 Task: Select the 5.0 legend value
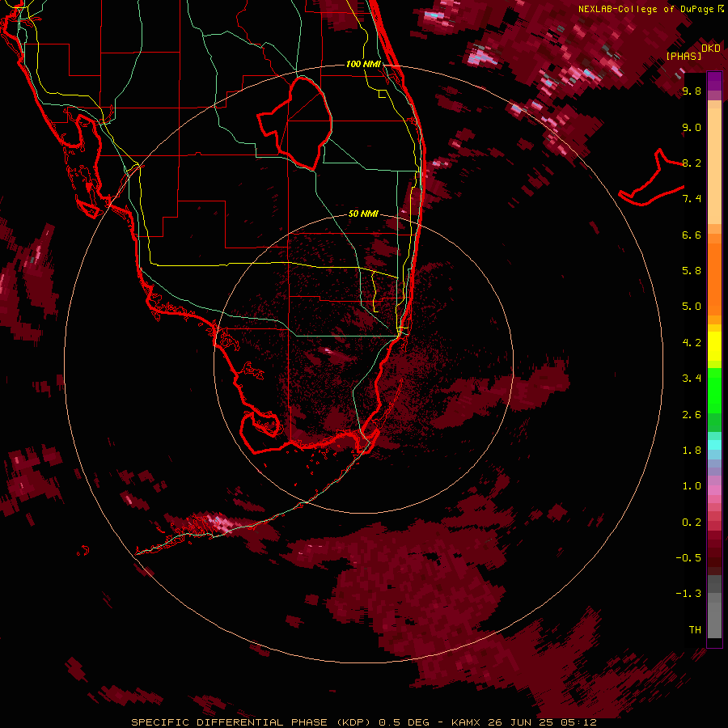(692, 307)
